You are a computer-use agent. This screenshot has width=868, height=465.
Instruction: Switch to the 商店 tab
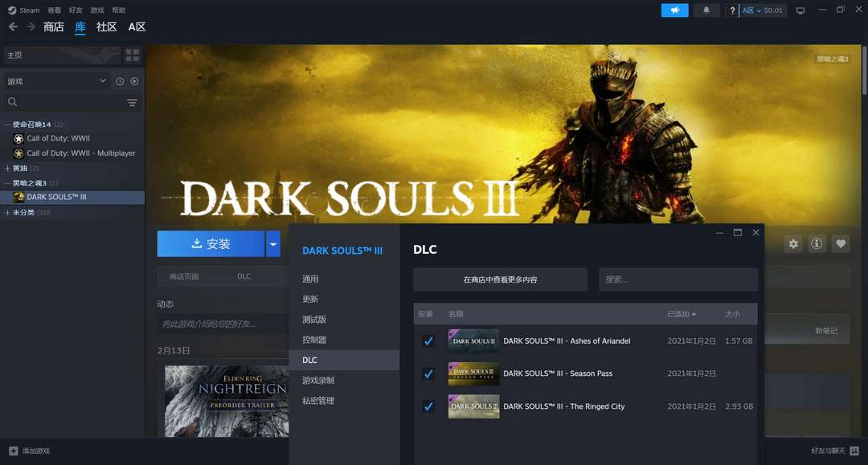(54, 27)
